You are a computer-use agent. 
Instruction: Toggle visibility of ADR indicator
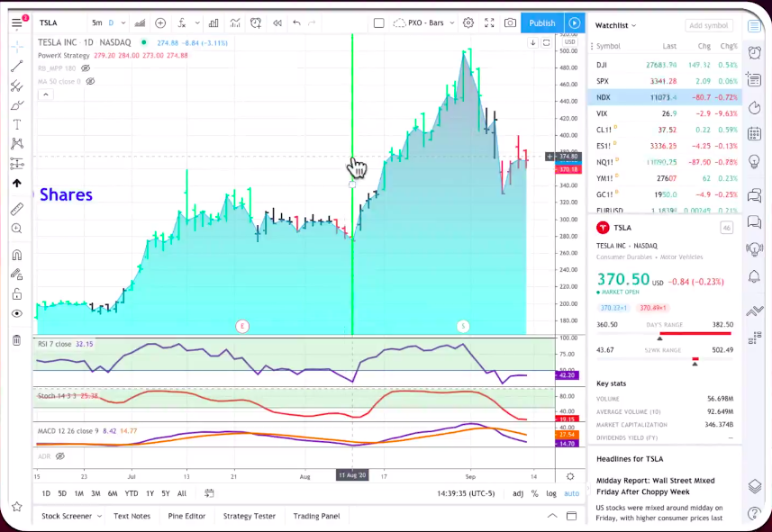[x=60, y=456]
